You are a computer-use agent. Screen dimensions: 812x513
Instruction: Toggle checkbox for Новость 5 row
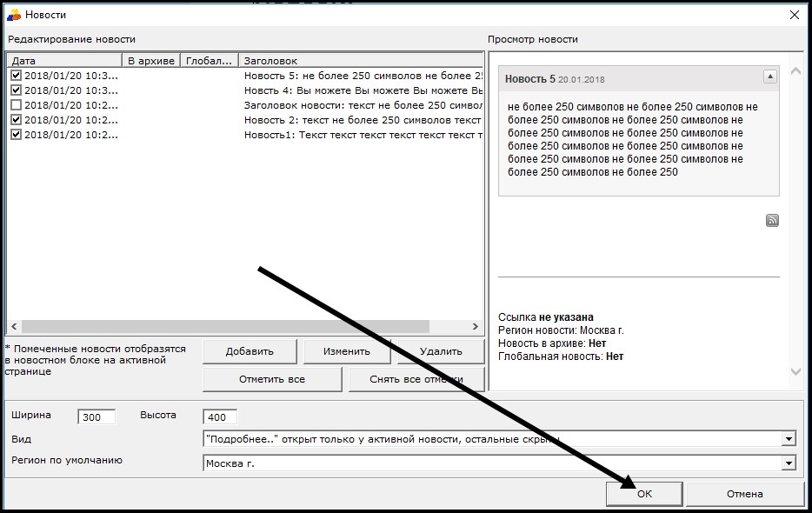(x=17, y=76)
